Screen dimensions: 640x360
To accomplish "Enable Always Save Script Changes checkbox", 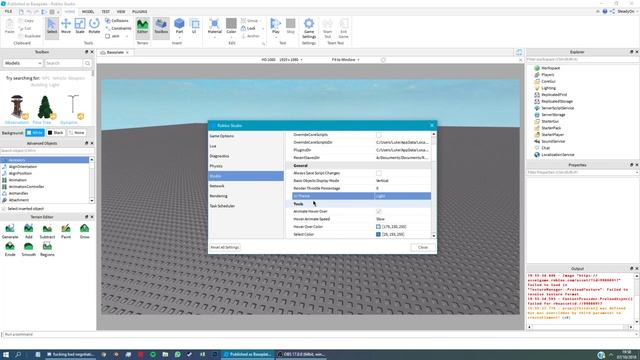I will pos(379,173).
